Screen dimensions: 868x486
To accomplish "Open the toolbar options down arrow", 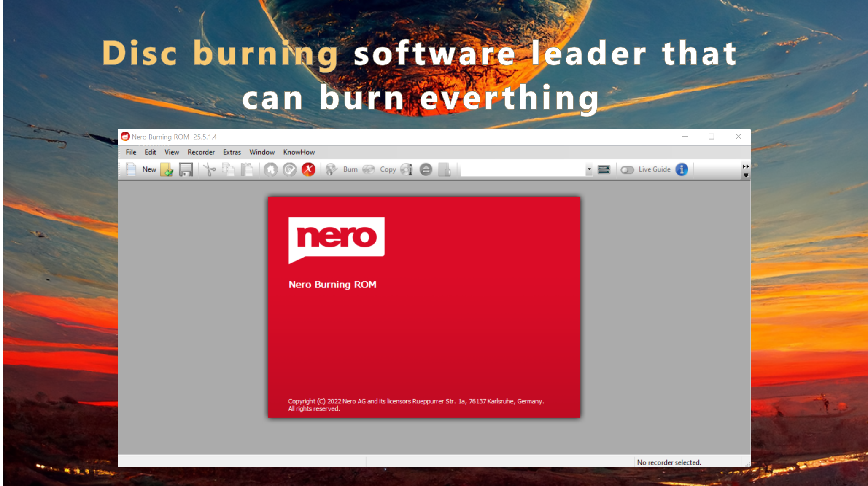I will tap(746, 175).
